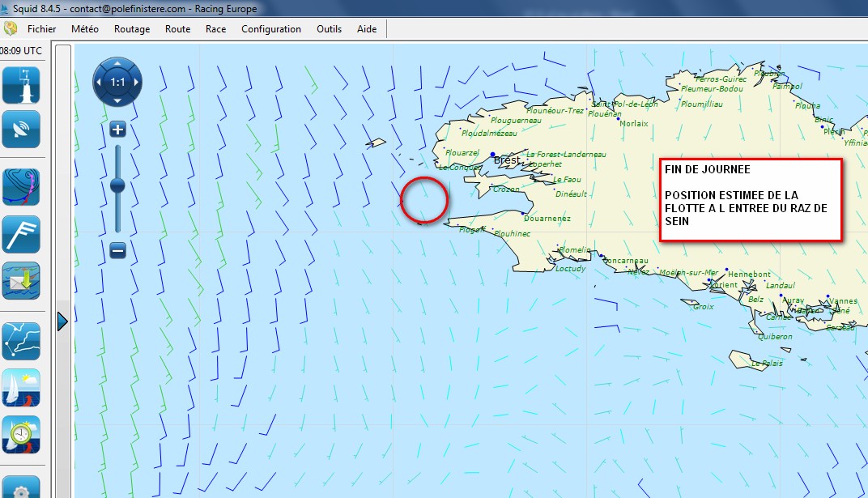This screenshot has width=868, height=498.
Task: Open the Configuration menu
Action: point(271,29)
